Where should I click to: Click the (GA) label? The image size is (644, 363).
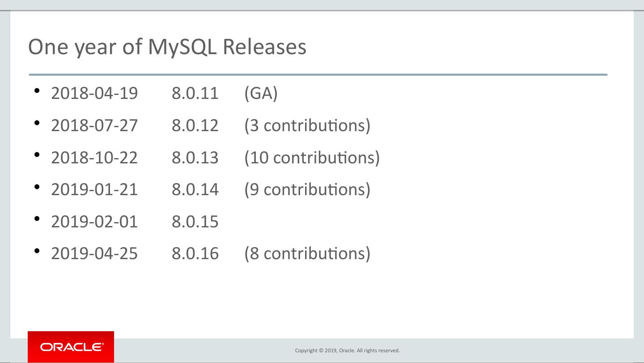click(261, 94)
